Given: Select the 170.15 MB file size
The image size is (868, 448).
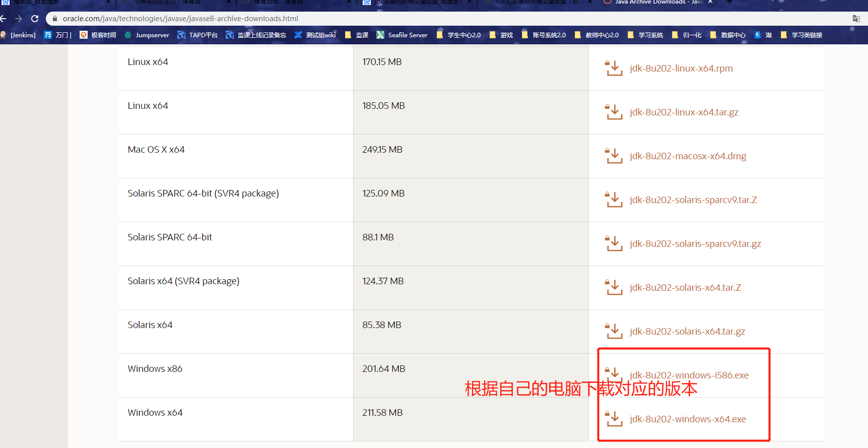Looking at the screenshot, I should tap(382, 62).
